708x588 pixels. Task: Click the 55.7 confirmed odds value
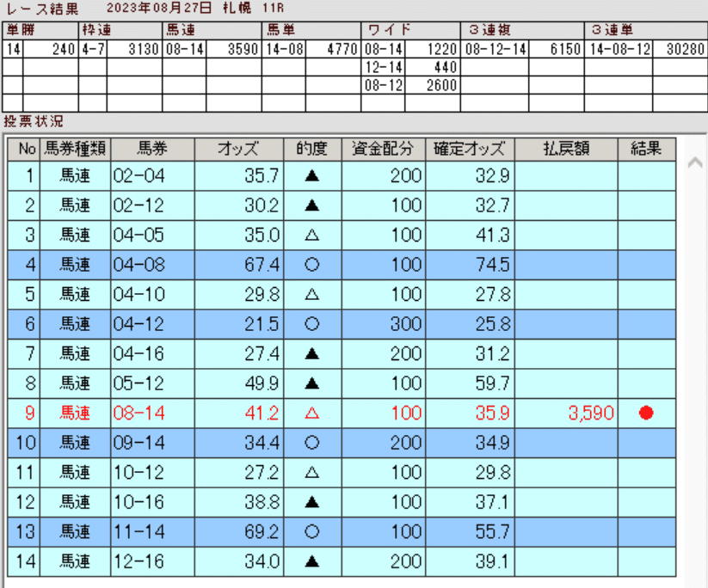[x=493, y=531]
